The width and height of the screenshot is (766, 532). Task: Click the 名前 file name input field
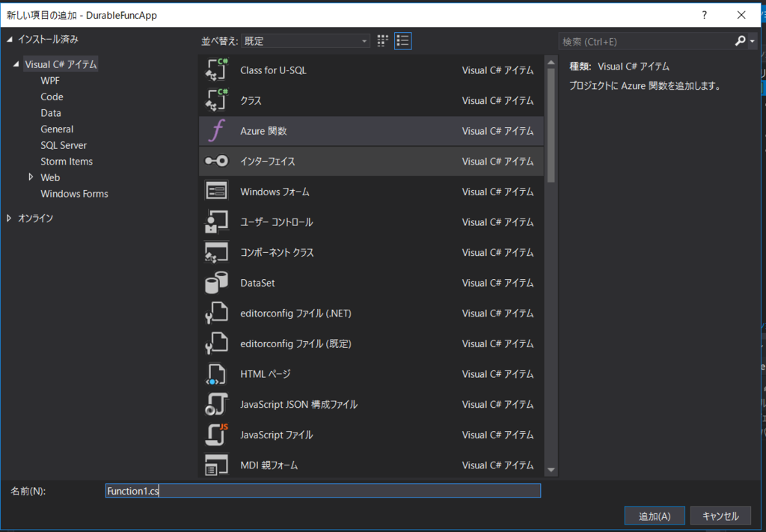point(323,491)
